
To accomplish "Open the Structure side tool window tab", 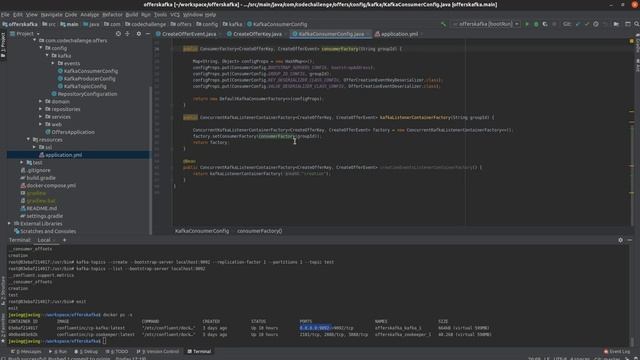I will click(x=3, y=291).
